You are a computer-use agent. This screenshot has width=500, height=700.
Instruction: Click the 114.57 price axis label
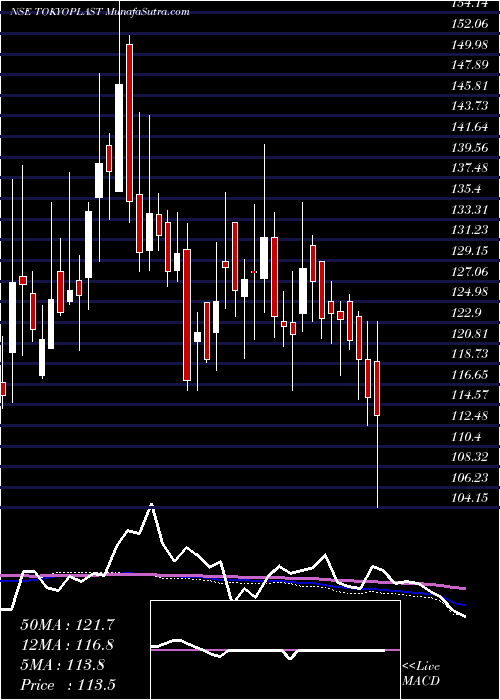469,396
